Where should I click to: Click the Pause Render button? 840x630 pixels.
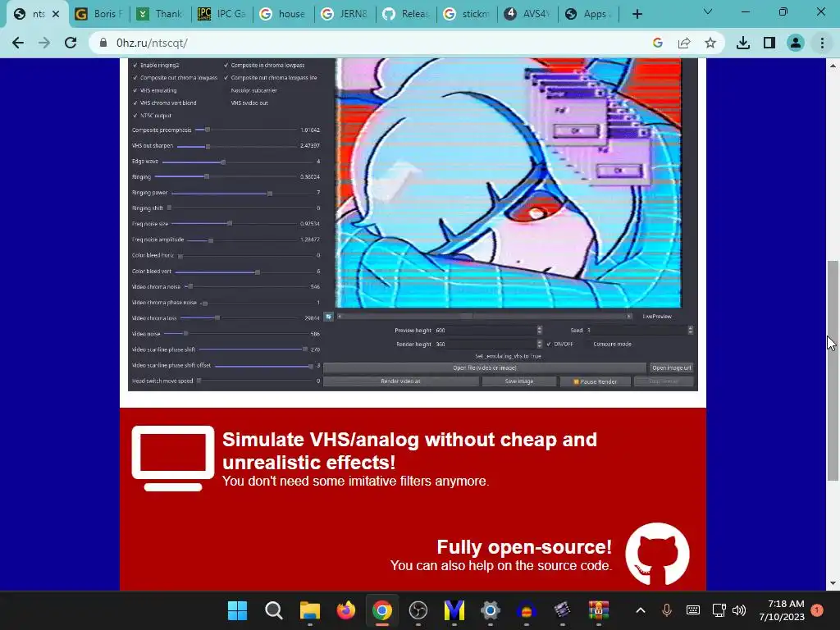(596, 381)
